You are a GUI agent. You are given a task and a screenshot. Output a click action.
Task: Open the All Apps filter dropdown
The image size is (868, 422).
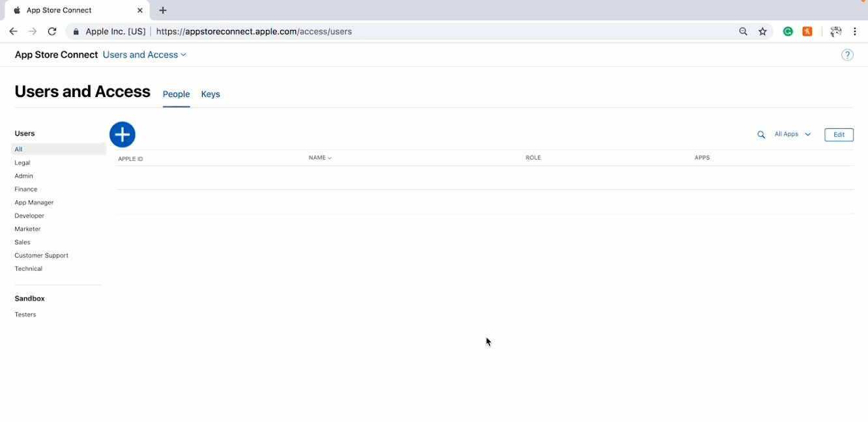tap(792, 134)
